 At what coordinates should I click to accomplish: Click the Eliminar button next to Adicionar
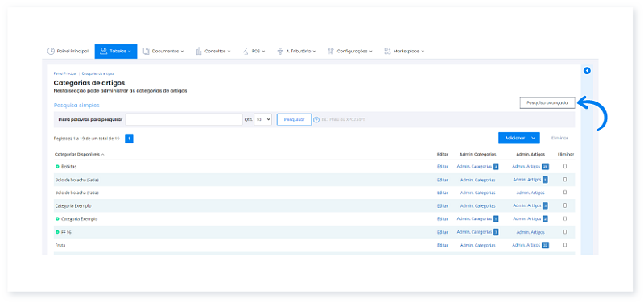tap(559, 138)
